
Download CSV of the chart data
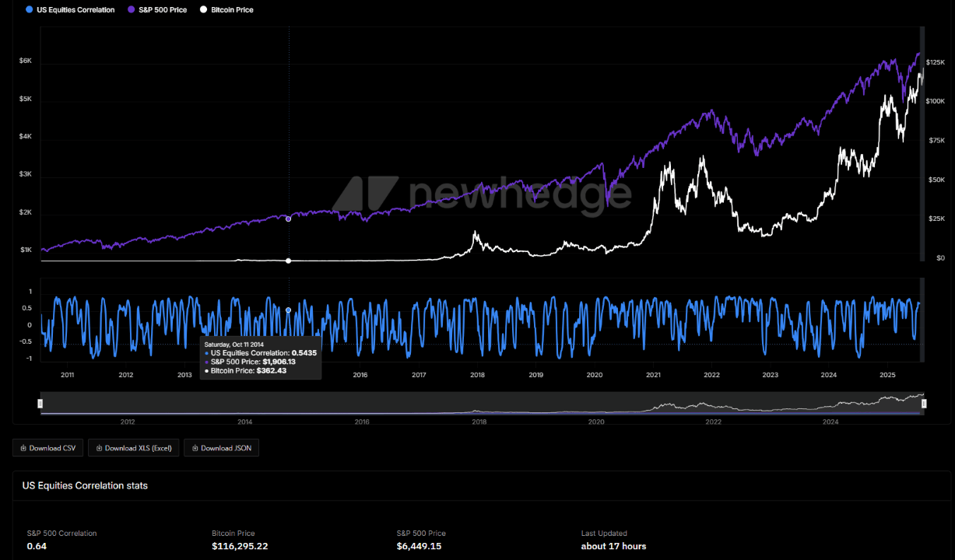pyautogui.click(x=47, y=448)
